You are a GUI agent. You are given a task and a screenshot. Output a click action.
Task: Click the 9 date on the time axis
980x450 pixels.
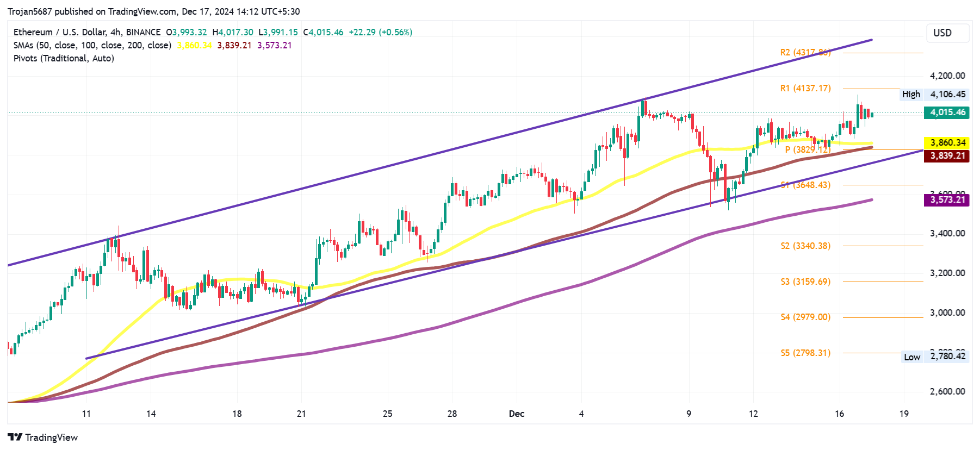[x=689, y=414]
